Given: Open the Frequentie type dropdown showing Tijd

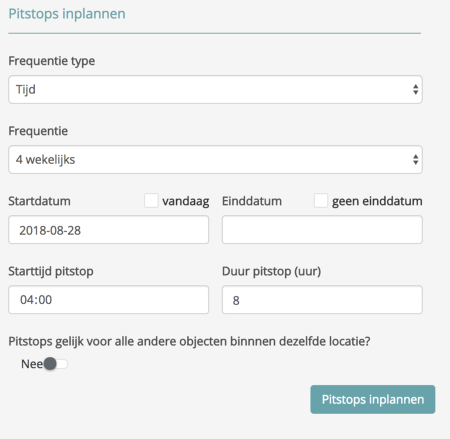Looking at the screenshot, I should pyautogui.click(x=215, y=89).
